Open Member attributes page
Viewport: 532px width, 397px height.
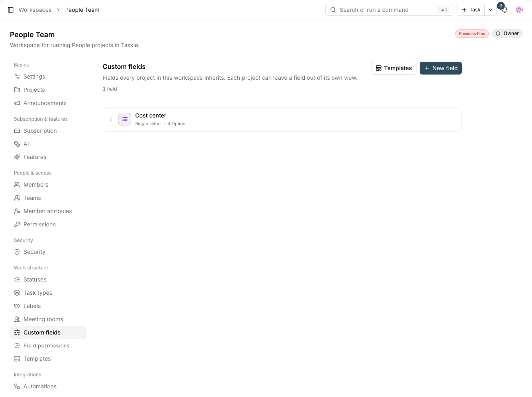tap(48, 211)
